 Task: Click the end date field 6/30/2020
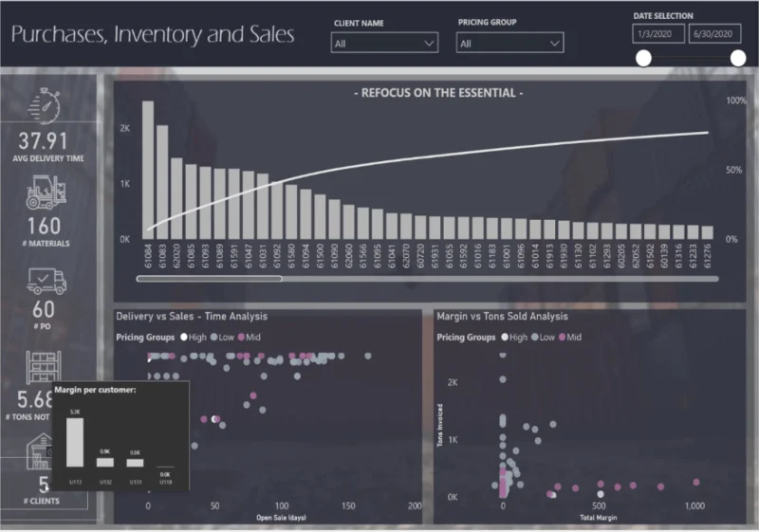pyautogui.click(x=714, y=34)
